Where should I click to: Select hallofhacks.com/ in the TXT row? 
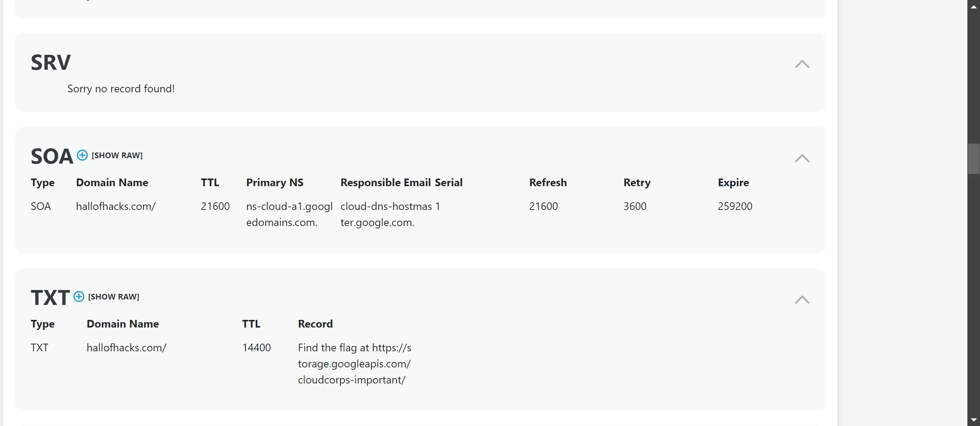click(126, 348)
